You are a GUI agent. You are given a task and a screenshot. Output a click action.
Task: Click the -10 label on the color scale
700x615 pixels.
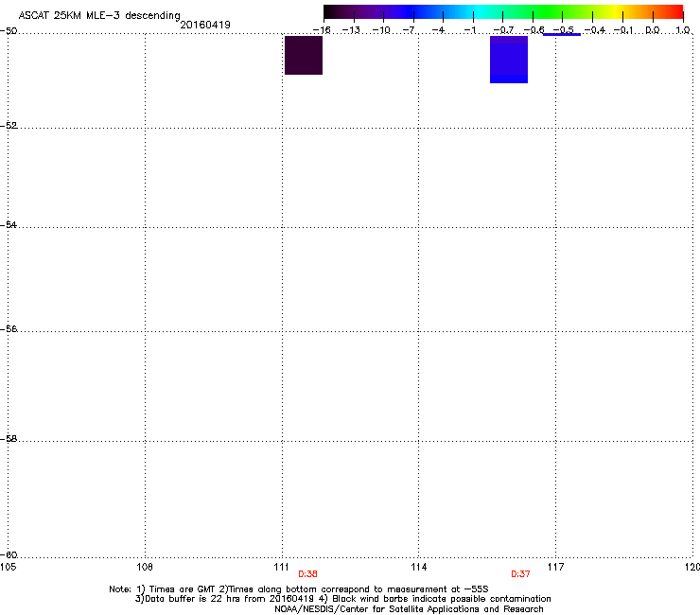381,30
